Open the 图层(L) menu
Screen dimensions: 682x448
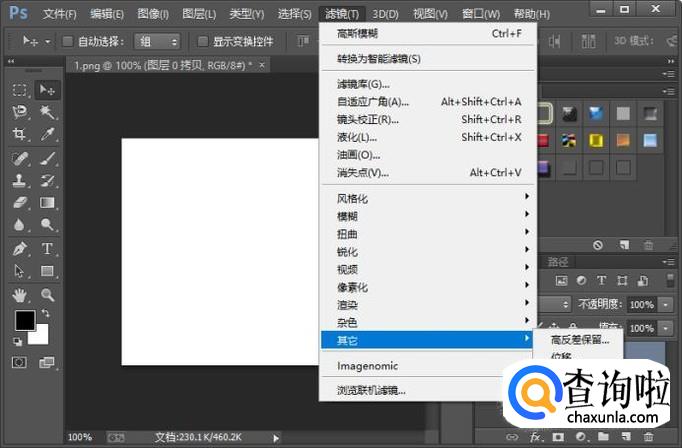coord(199,14)
